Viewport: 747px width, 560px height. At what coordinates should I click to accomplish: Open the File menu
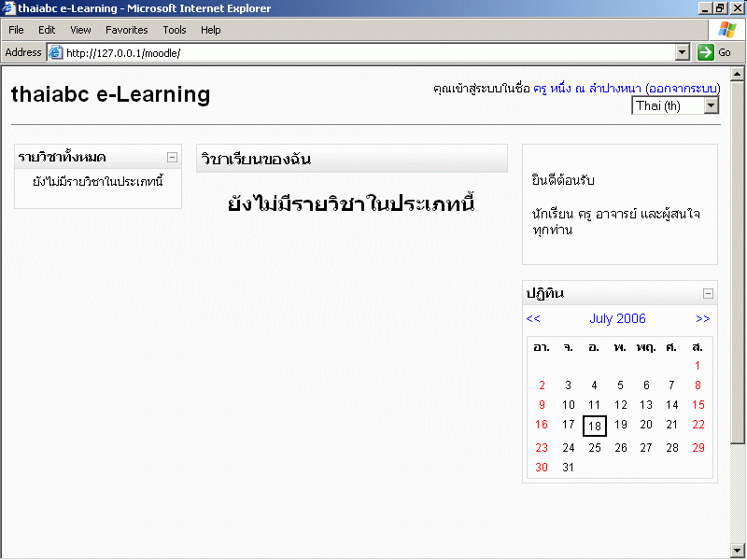point(16,30)
